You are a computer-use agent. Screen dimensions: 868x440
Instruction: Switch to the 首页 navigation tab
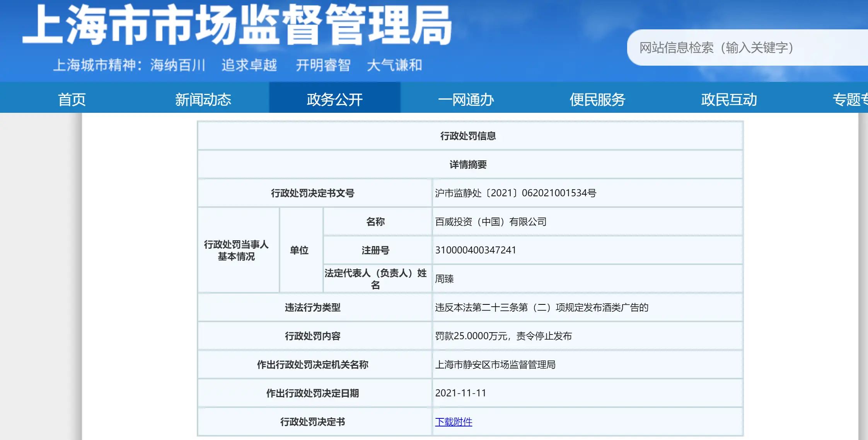(x=72, y=99)
